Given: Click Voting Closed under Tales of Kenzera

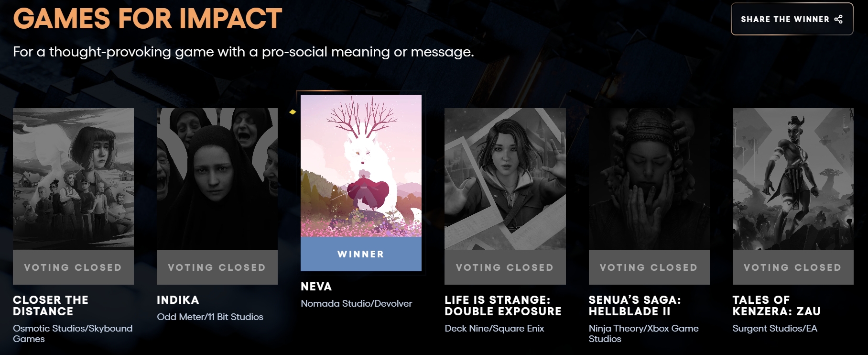Looking at the screenshot, I should [793, 267].
